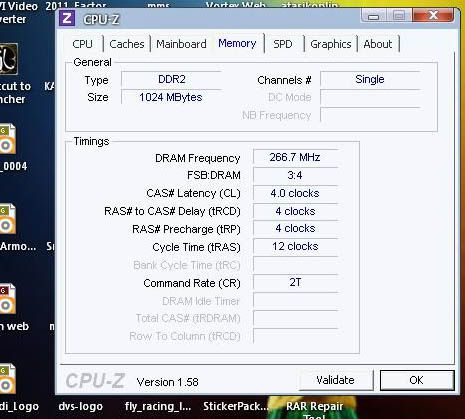The image size is (465, 419).
Task: Select the RAR Repair Tool desktop icon
Action: click(x=314, y=411)
